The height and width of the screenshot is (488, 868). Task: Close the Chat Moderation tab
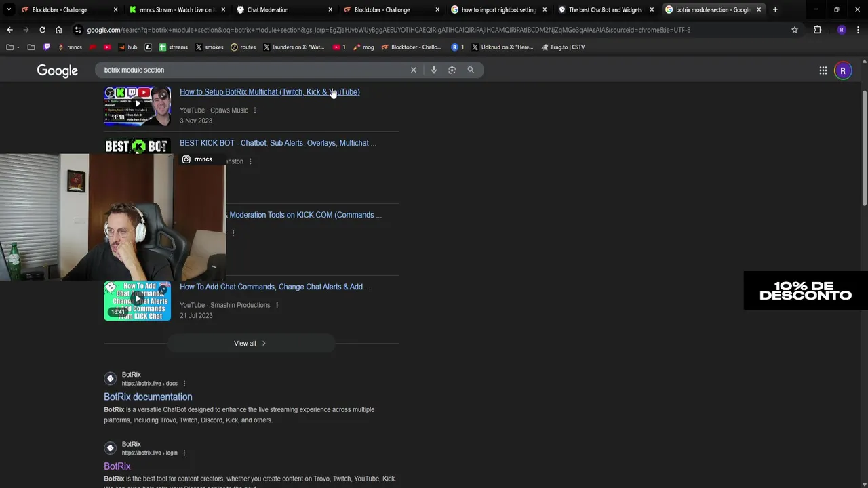330,9
